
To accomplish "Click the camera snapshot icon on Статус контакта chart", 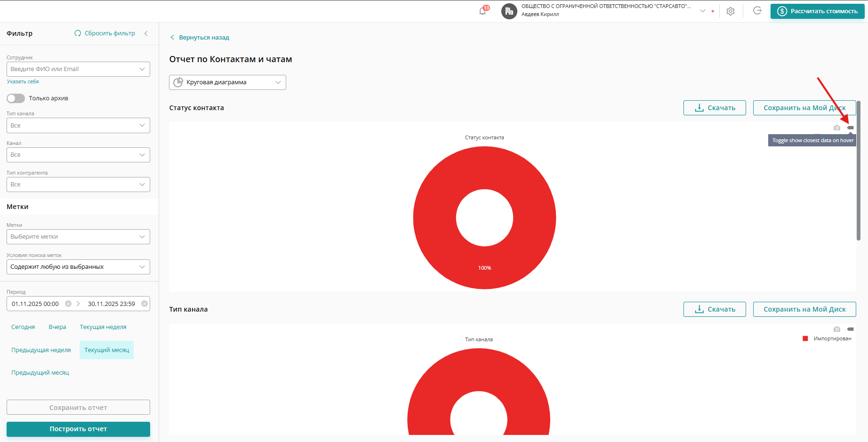I will [837, 128].
